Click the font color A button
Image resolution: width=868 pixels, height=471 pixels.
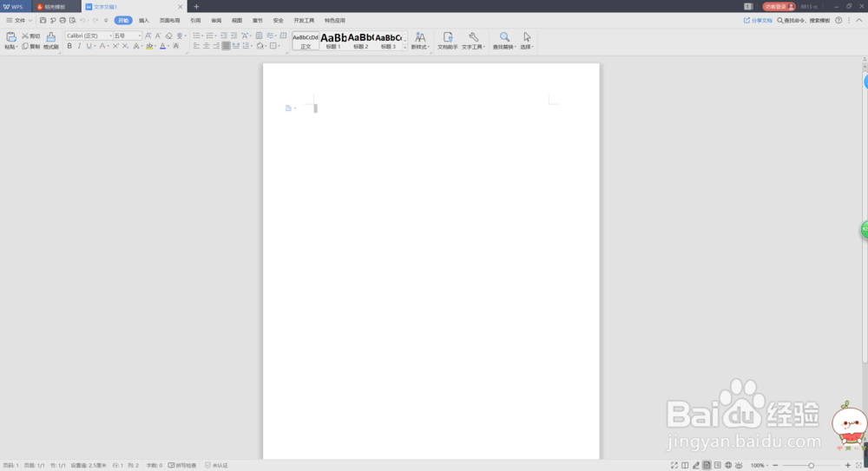point(162,46)
